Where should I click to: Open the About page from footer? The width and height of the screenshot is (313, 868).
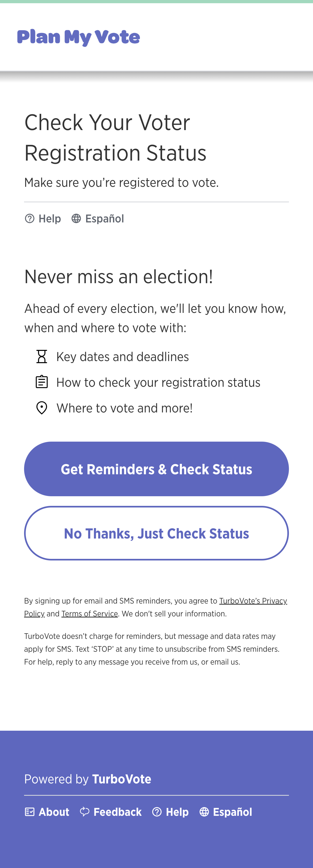54,812
